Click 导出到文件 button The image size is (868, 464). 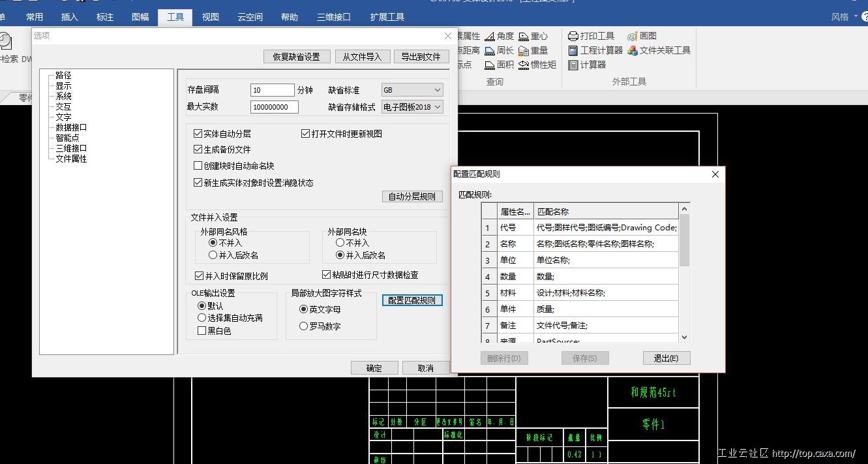(x=421, y=57)
